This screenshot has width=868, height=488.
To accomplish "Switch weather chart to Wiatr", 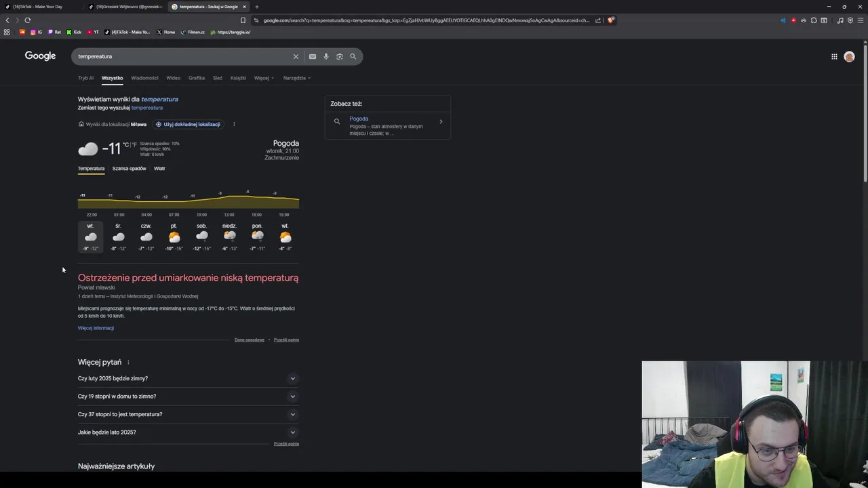I will [159, 169].
